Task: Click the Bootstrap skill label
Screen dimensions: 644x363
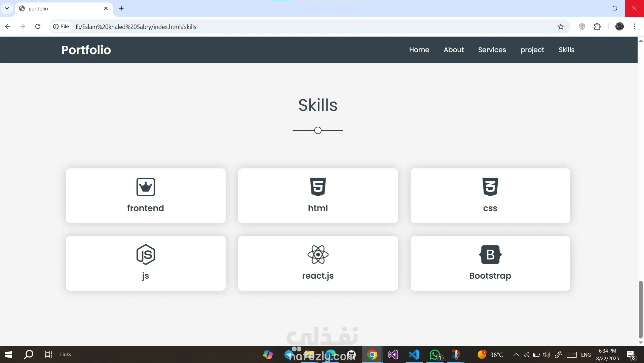Action: coord(490,276)
